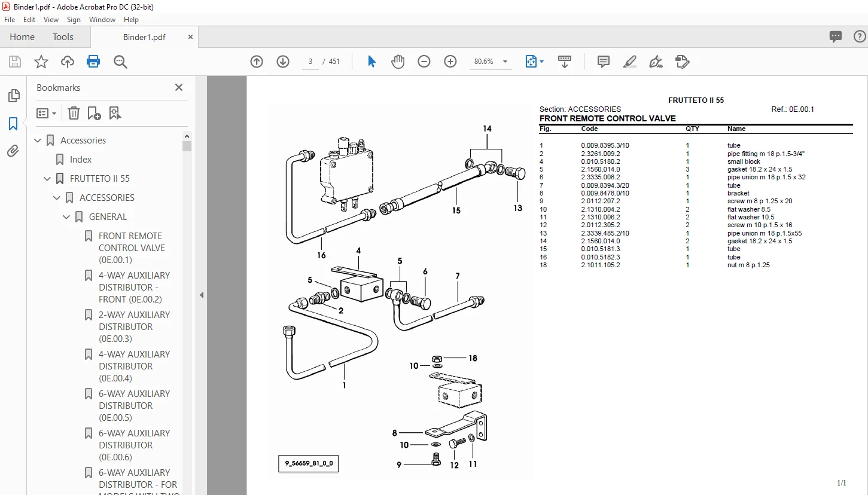
Task: Switch to the Tools tab
Action: 63,36
